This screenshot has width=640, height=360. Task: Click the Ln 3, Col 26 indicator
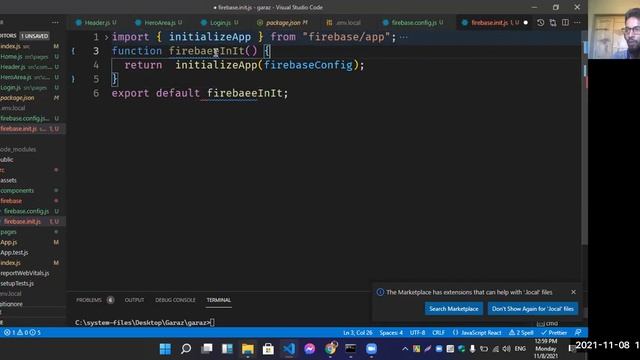tap(358, 333)
